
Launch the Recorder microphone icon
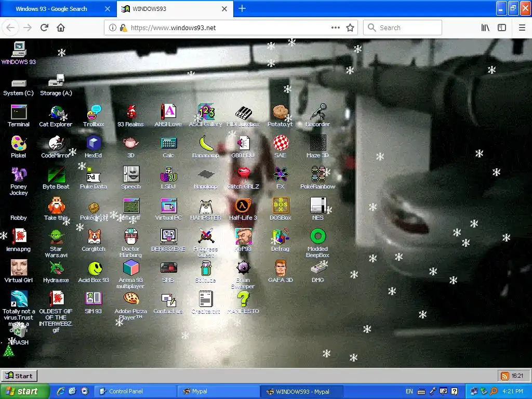click(x=317, y=116)
